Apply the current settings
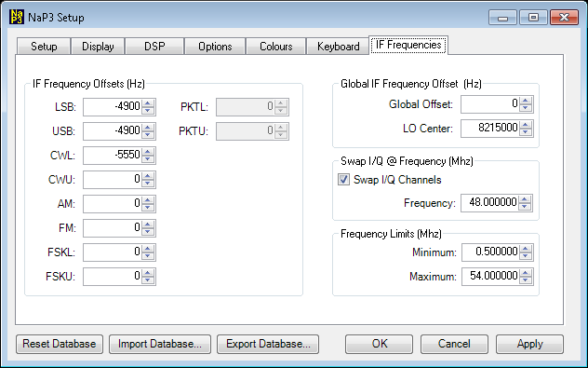Image resolution: width=588 pixels, height=368 pixels. click(529, 344)
